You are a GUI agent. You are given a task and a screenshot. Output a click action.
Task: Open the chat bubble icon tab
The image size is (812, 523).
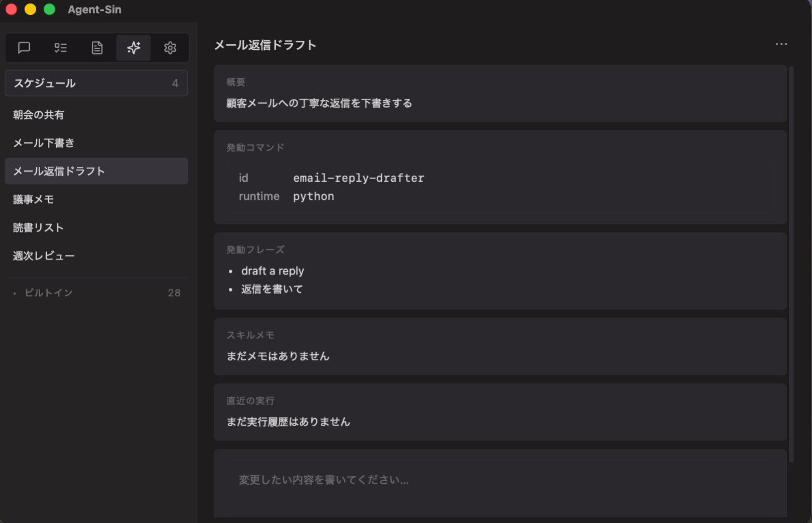pyautogui.click(x=24, y=48)
